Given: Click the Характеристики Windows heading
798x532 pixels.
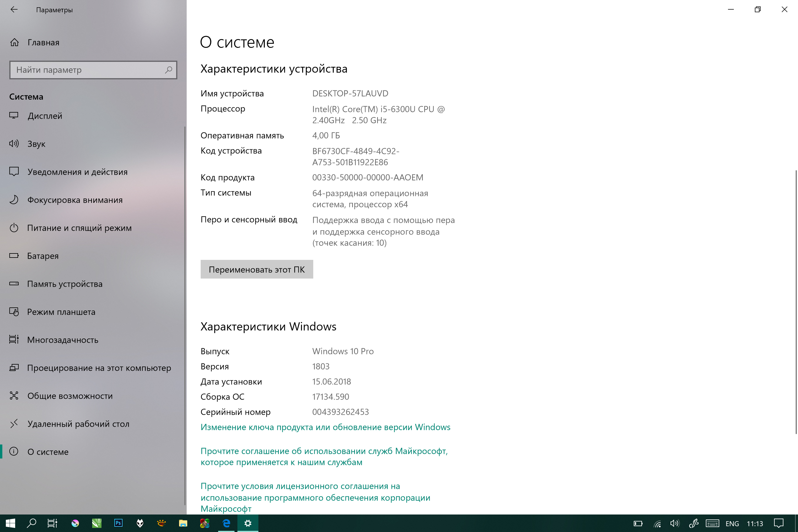Looking at the screenshot, I should point(268,326).
